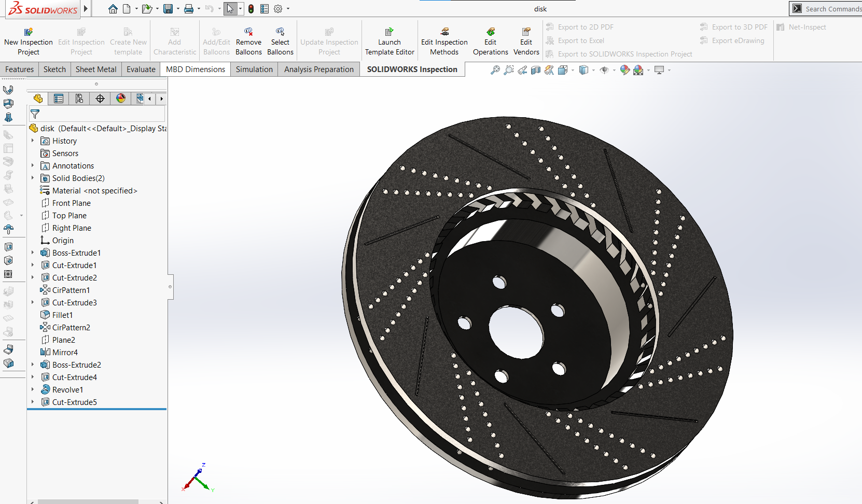Screen dimensions: 862x504
Task: Open the Save dropdown arrow
Action: pyautogui.click(x=178, y=9)
